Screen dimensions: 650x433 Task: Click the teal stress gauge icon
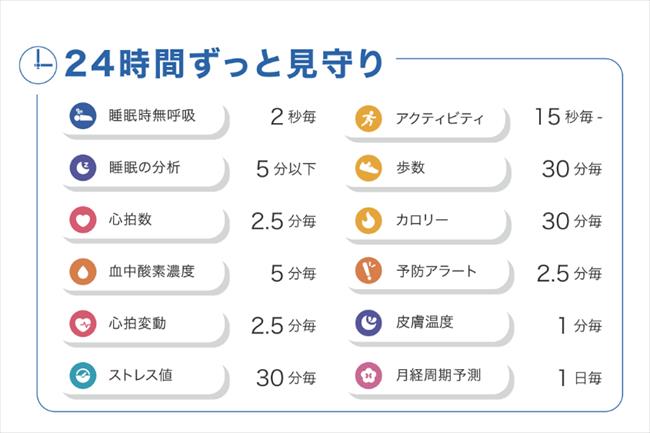click(82, 376)
